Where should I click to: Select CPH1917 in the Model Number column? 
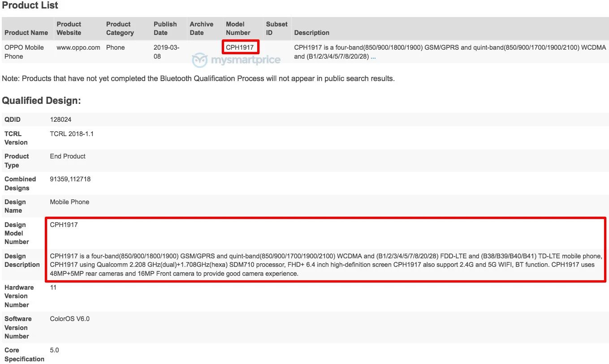(x=240, y=47)
